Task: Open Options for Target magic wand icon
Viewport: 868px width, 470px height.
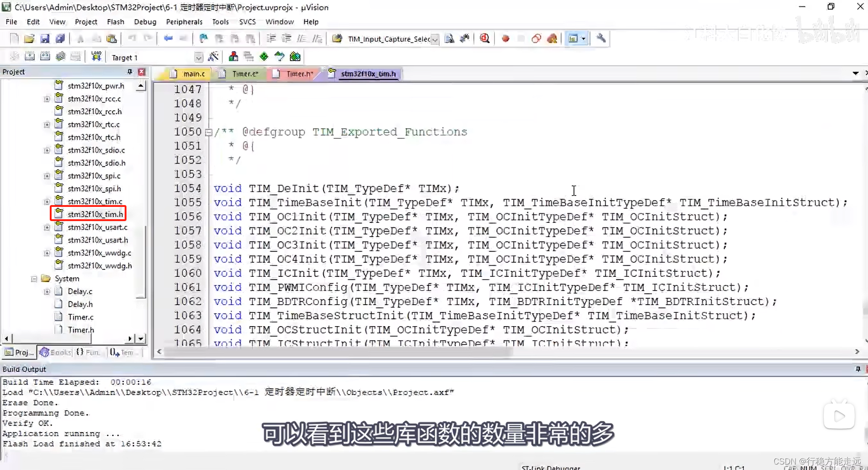Action: pyautogui.click(x=213, y=57)
